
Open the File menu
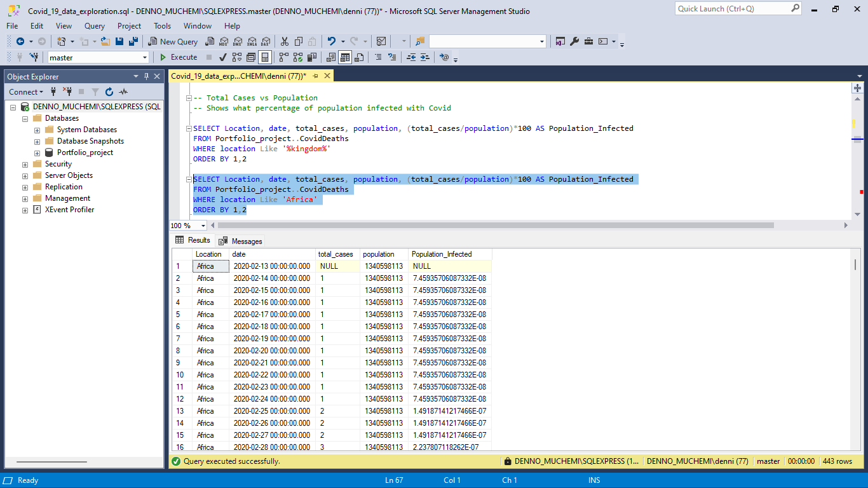click(12, 26)
